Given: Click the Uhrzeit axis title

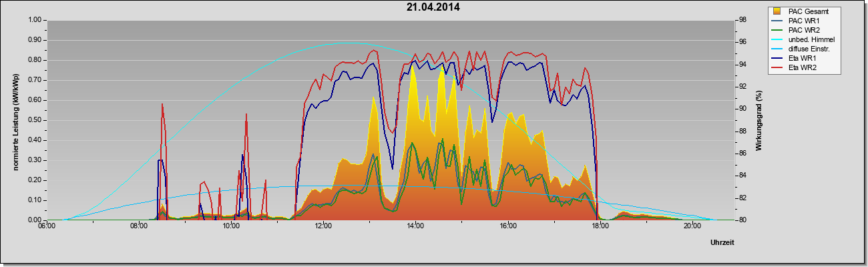Looking at the screenshot, I should tap(722, 244).
